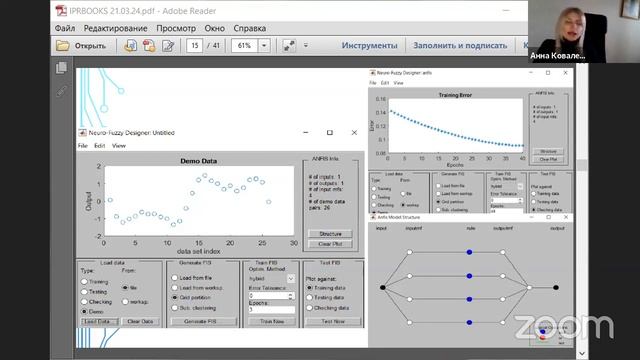This screenshot has height=360, width=640.
Task: Click the Adobe Reader PDF title bar icon
Action: (61, 11)
